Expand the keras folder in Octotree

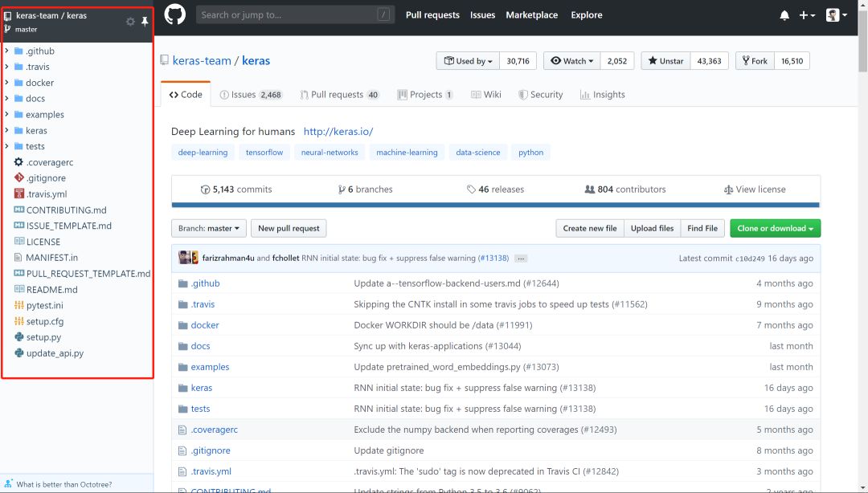[x=6, y=131]
